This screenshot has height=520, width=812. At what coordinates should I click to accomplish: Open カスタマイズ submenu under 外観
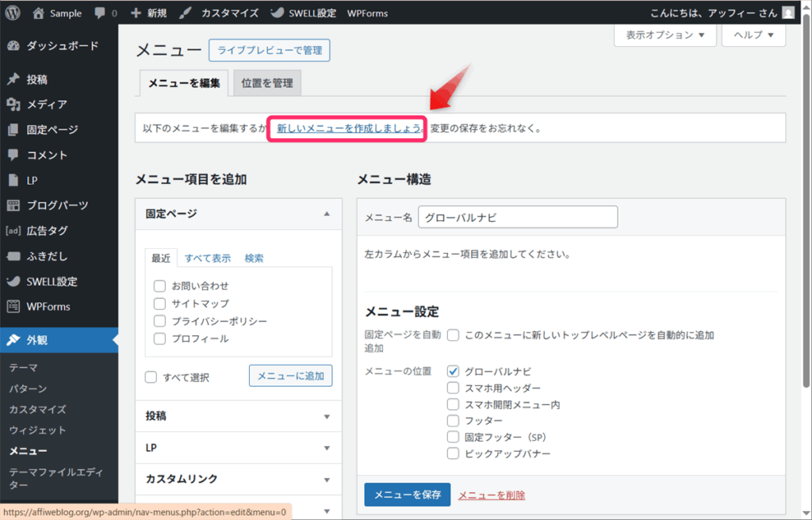[x=38, y=409]
